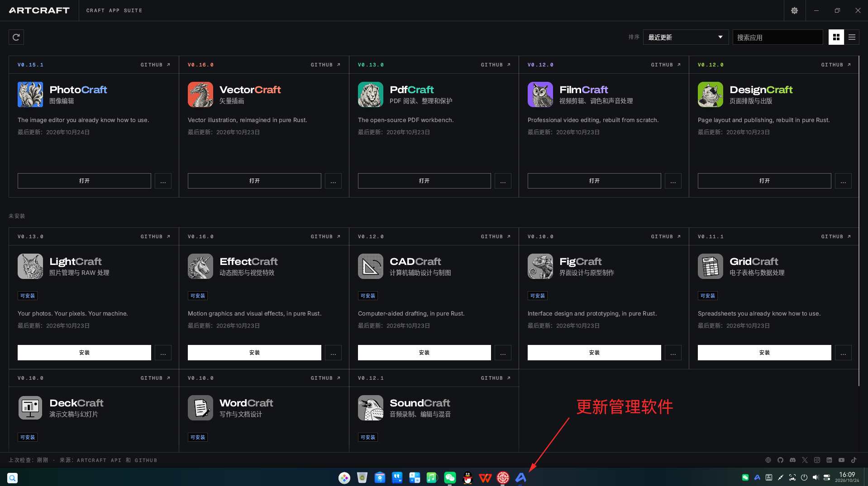Click the WordCraft document icon
The width and height of the screenshot is (868, 486).
click(x=200, y=408)
